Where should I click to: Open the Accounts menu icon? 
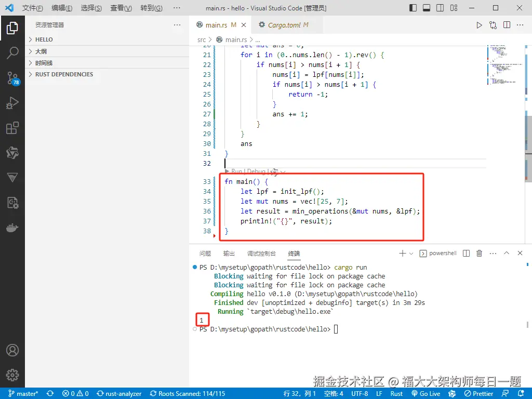[12, 350]
